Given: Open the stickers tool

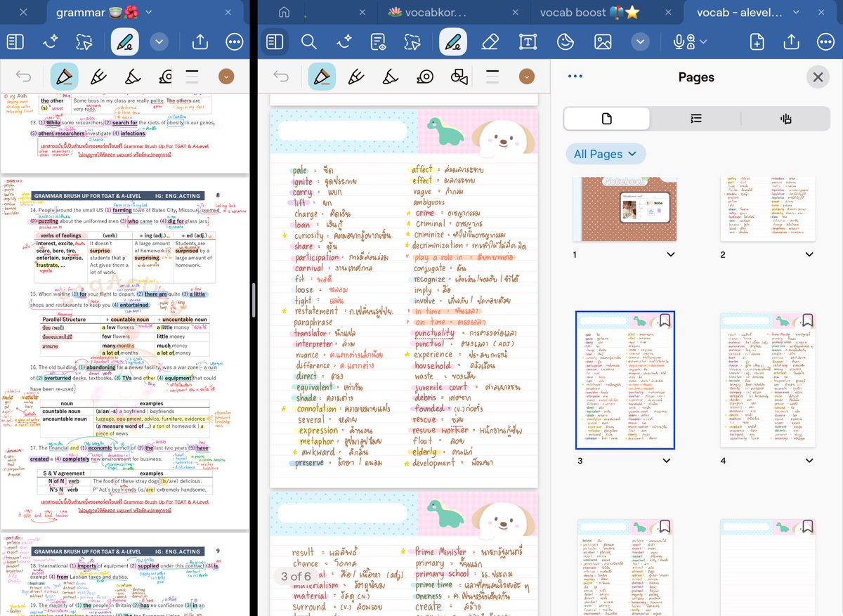Looking at the screenshot, I should pos(566,42).
